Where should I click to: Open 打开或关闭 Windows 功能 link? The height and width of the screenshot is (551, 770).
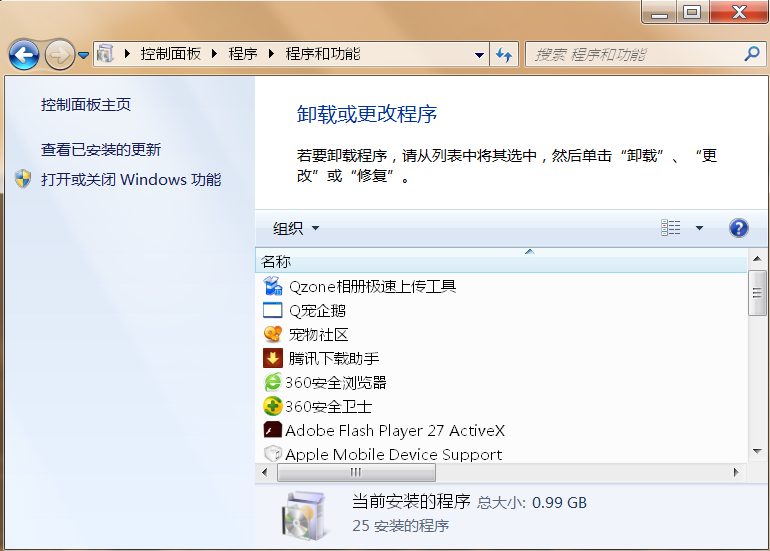tap(131, 179)
